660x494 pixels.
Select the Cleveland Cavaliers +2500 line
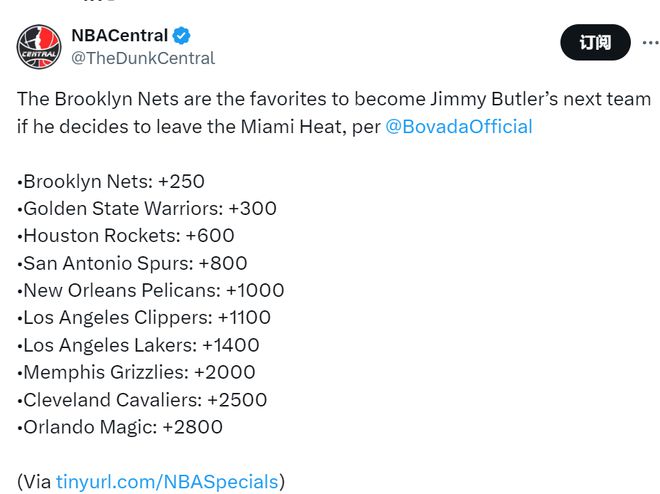(x=142, y=400)
